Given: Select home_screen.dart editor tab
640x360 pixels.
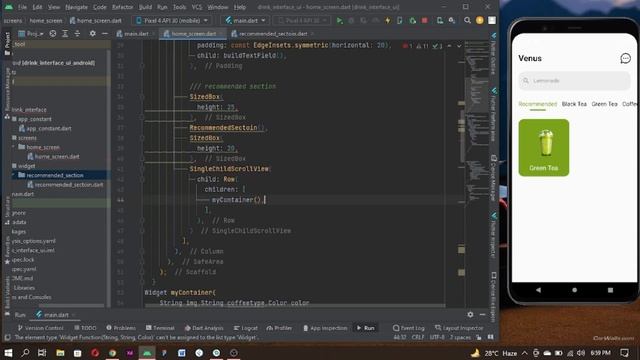Looking at the screenshot, I should pyautogui.click(x=193, y=33).
